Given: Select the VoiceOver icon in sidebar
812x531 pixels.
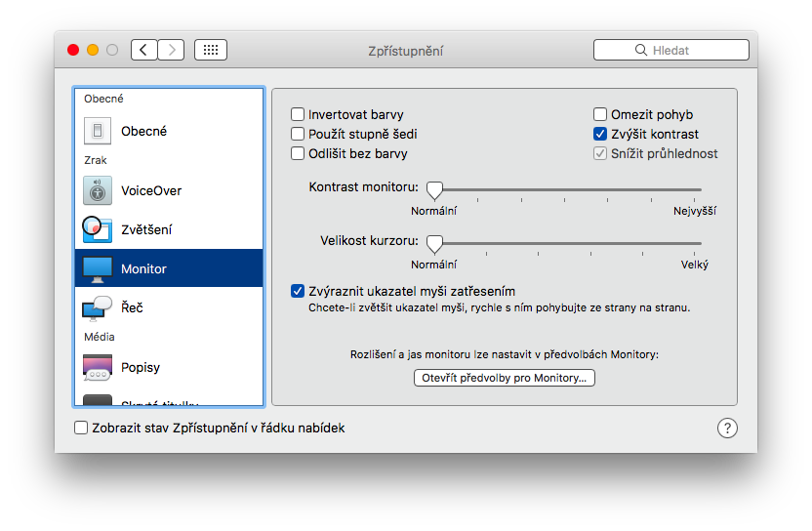Looking at the screenshot, I should coord(97,190).
